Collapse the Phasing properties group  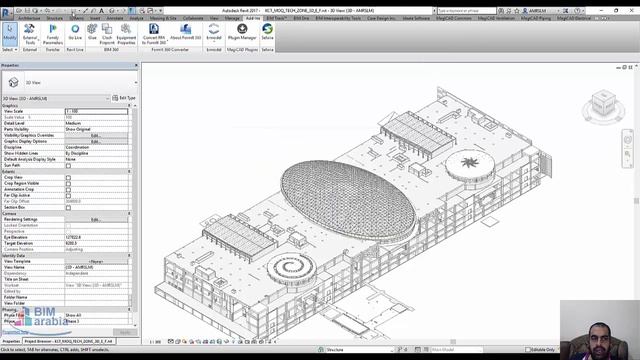coord(129,309)
